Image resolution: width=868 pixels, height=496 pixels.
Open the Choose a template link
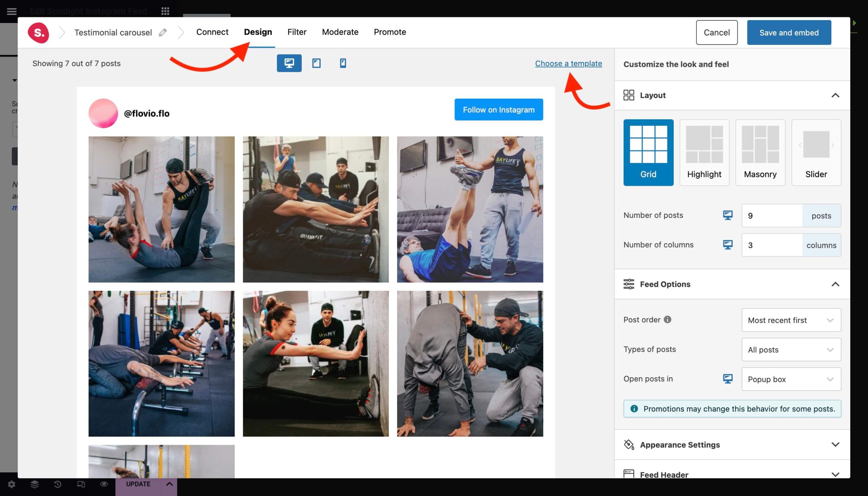[568, 63]
